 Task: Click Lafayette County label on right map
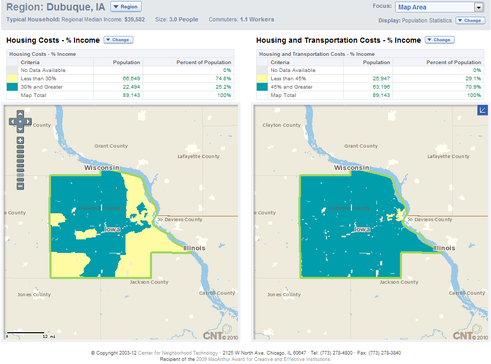[448, 156]
